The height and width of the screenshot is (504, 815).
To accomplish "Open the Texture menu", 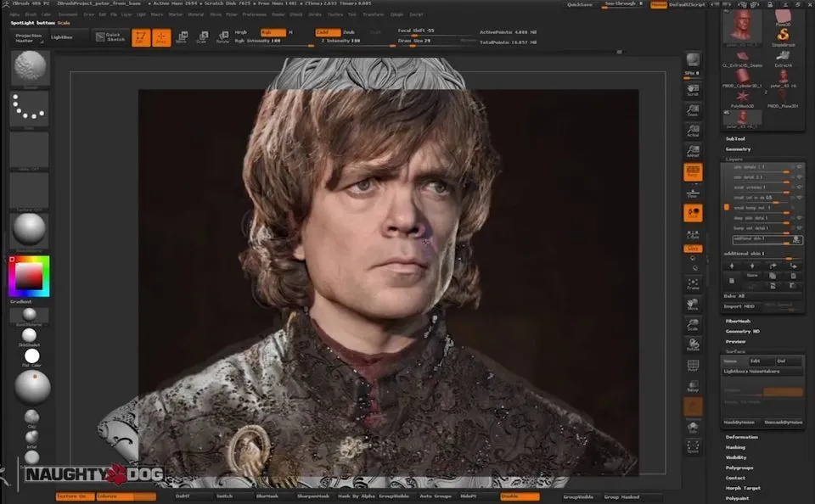I will (x=334, y=14).
